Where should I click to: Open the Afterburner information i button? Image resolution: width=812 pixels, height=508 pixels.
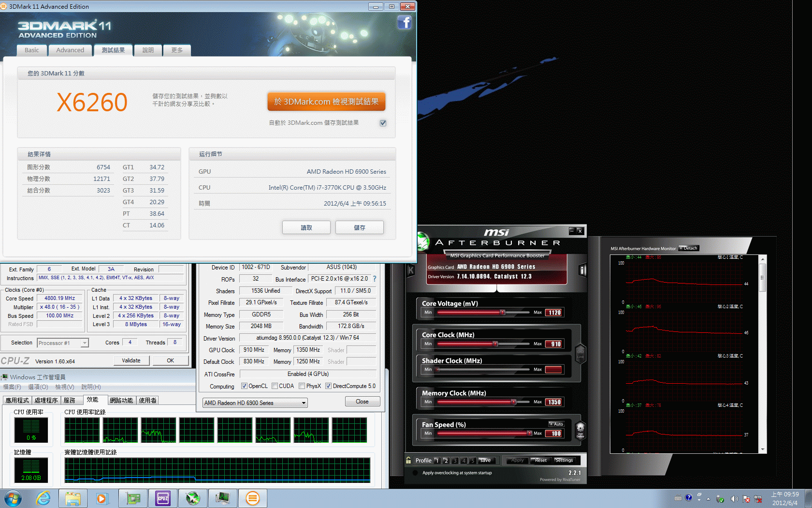coord(583,270)
